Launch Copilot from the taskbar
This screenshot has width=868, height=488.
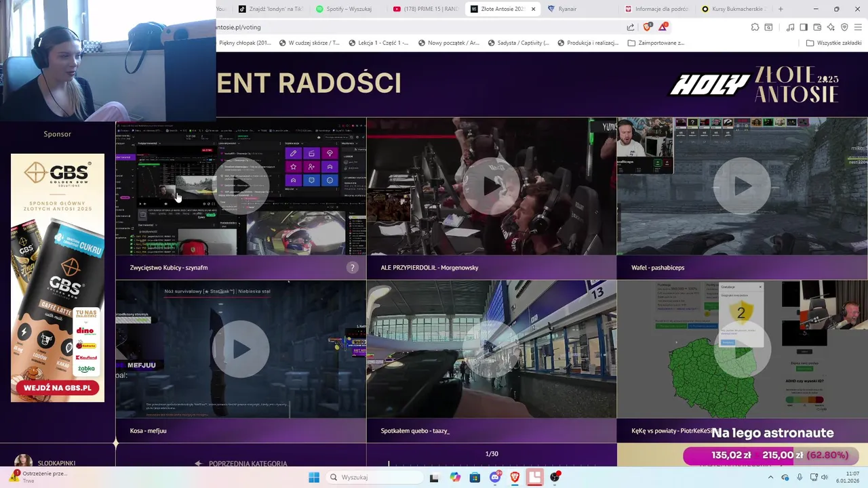[x=455, y=477]
